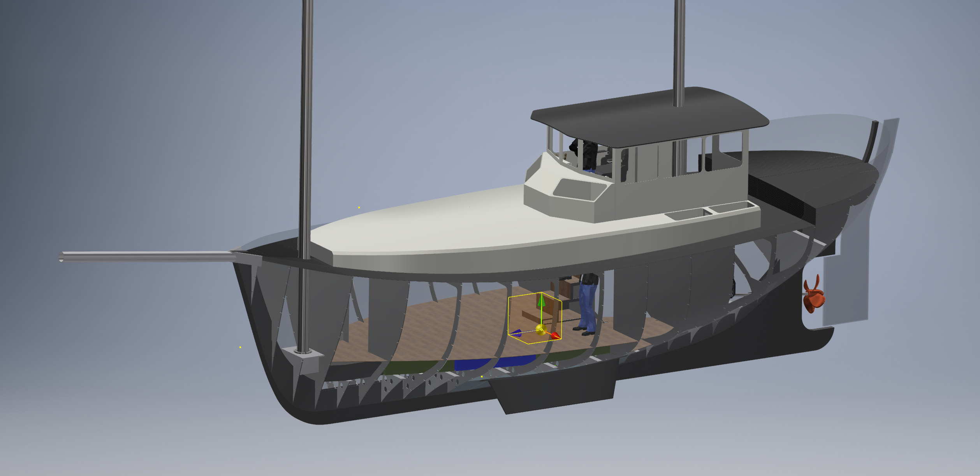Click the blue arrowhead of the move triad

click(x=517, y=333)
